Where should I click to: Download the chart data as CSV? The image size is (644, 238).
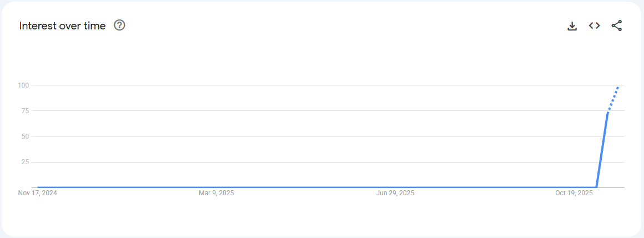(572, 26)
